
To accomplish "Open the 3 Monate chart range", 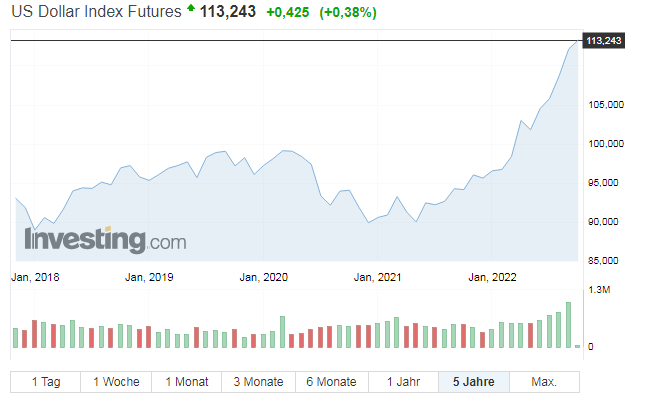I will [x=259, y=382].
